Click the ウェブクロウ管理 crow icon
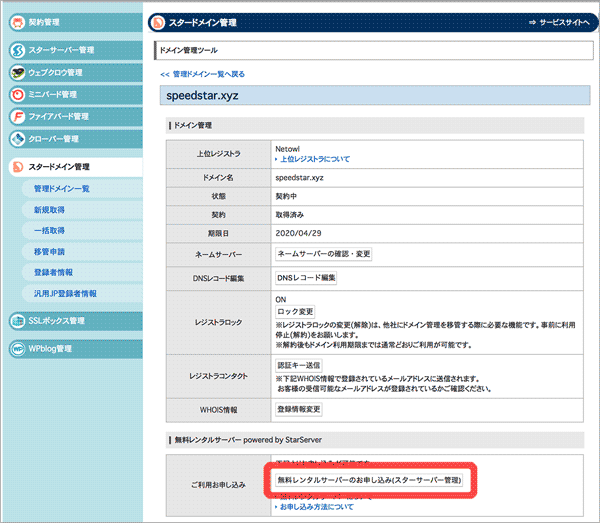The image size is (600, 523). (x=19, y=72)
